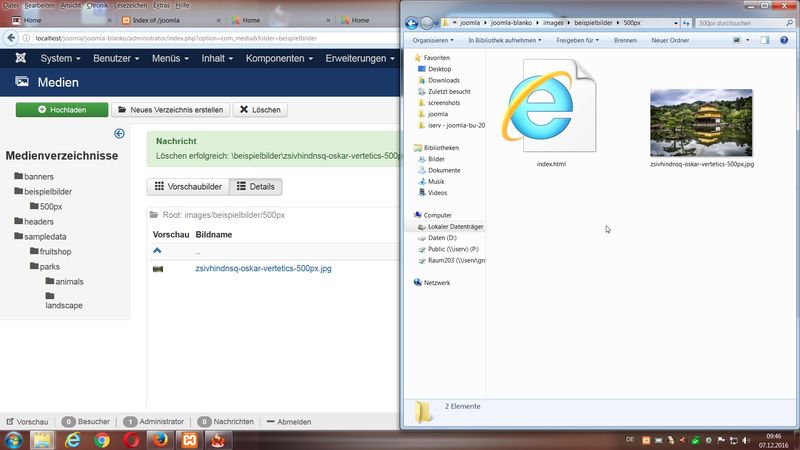Click the green Hochladen upload button
Image resolution: width=800 pixels, height=450 pixels.
tap(62, 110)
